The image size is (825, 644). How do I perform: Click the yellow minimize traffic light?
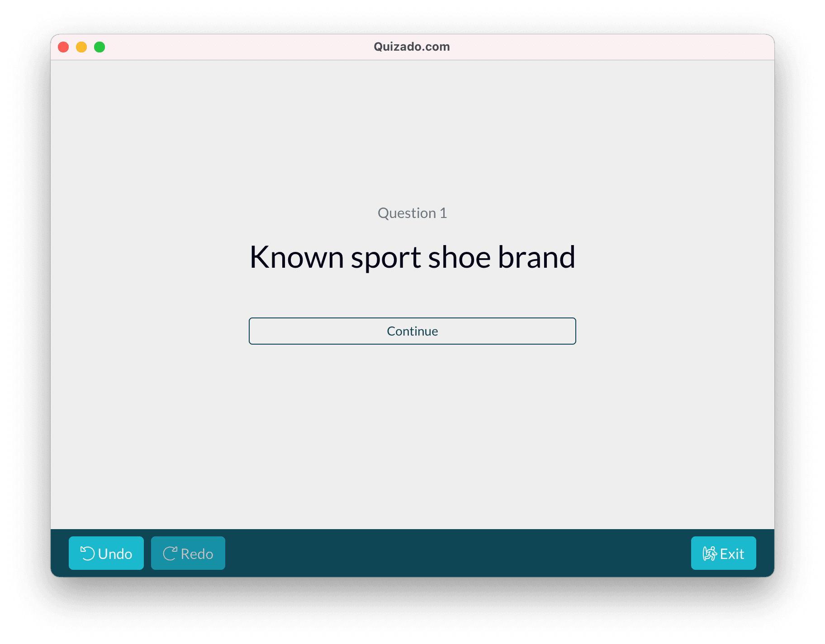(81, 47)
